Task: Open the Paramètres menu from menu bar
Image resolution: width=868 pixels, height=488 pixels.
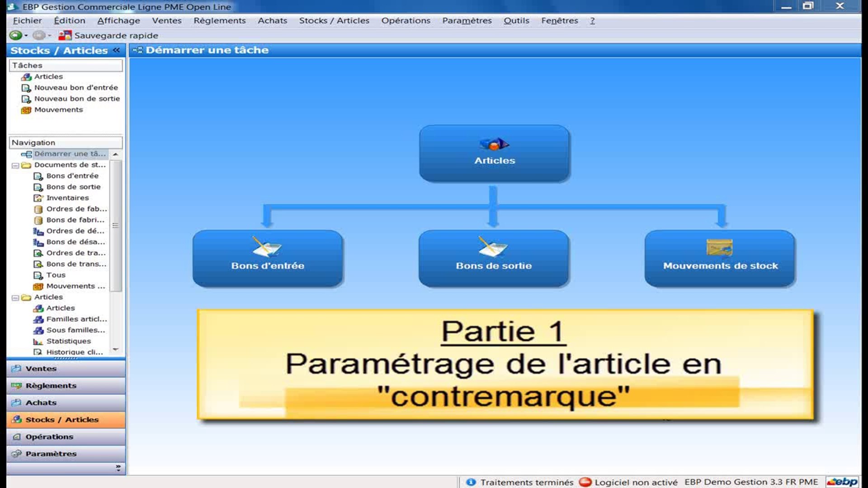Action: 467,20
